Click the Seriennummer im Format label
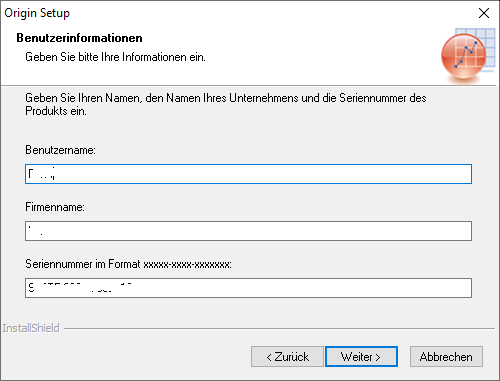 [x=128, y=264]
